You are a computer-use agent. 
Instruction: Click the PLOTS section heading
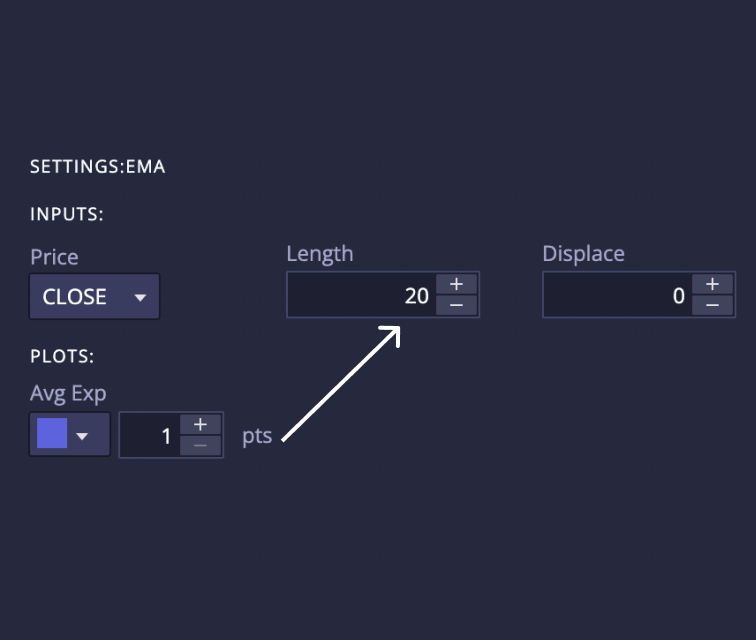(63, 355)
